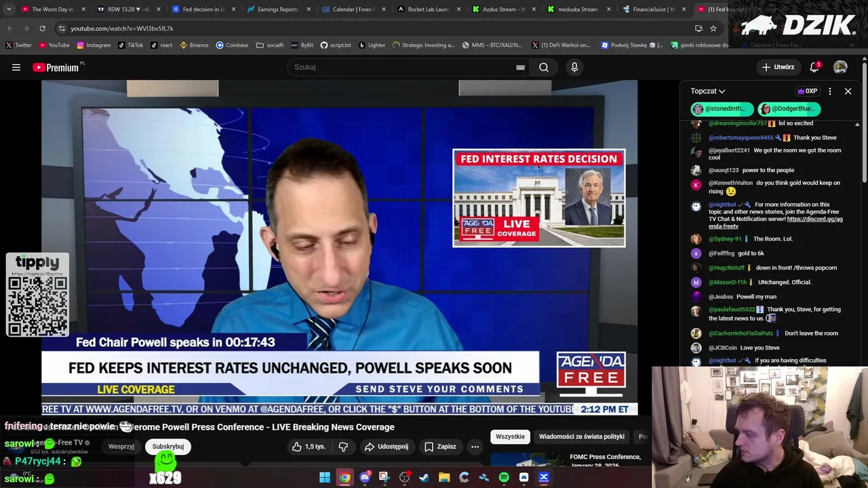Click the page vertical scrollbar
Viewport: 868px width, 488px height.
864,122
